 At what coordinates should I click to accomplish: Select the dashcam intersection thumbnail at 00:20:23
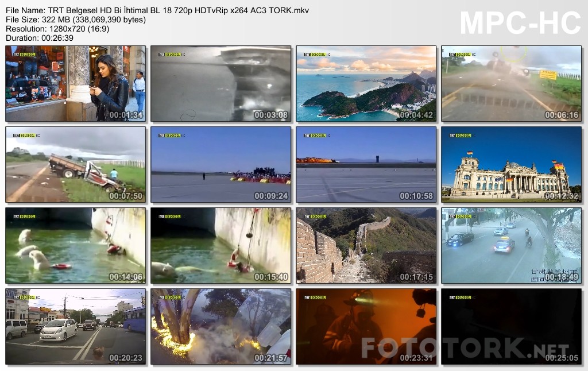click(76, 327)
